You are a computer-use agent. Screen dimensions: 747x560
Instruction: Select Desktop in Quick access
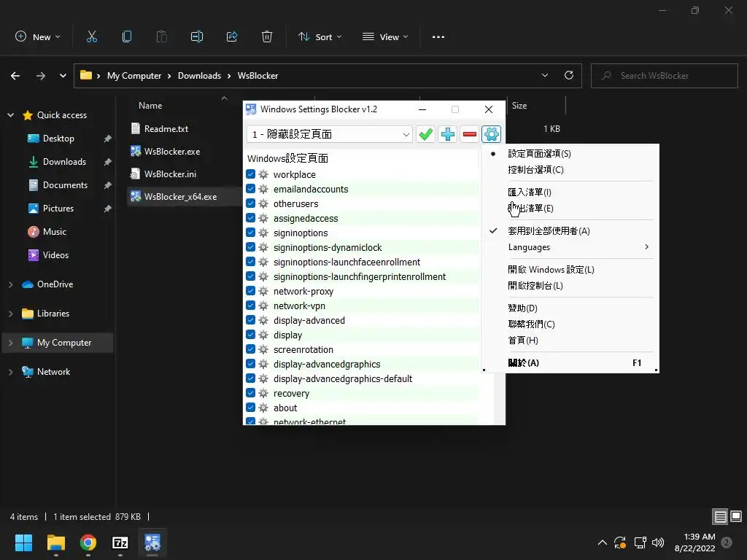click(58, 139)
